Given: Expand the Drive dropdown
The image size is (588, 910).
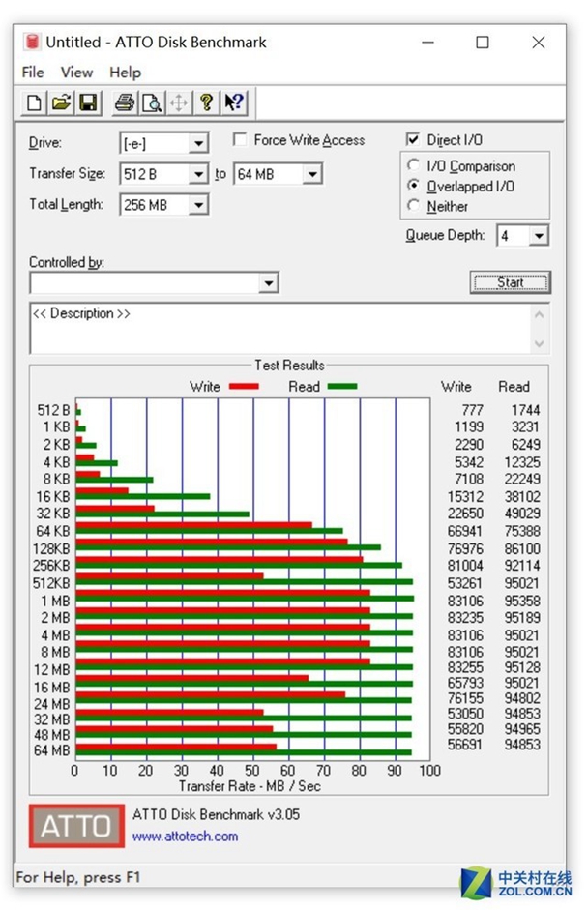Looking at the screenshot, I should (x=198, y=144).
